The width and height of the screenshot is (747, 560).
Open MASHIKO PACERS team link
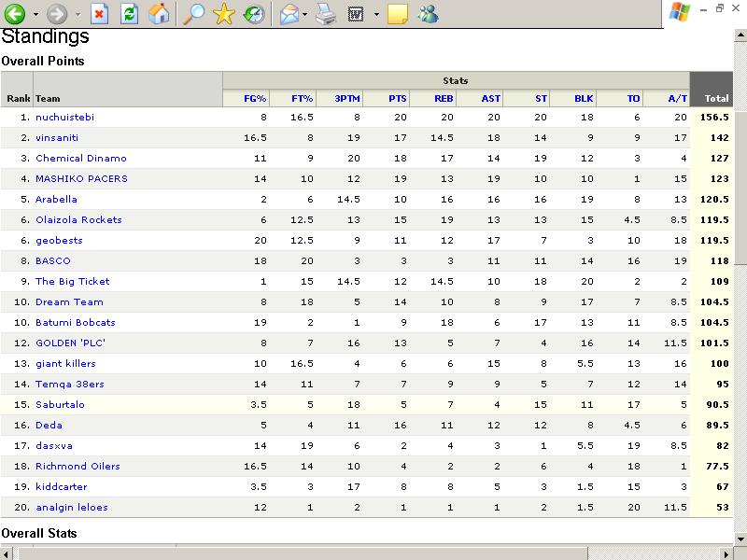tap(81, 178)
